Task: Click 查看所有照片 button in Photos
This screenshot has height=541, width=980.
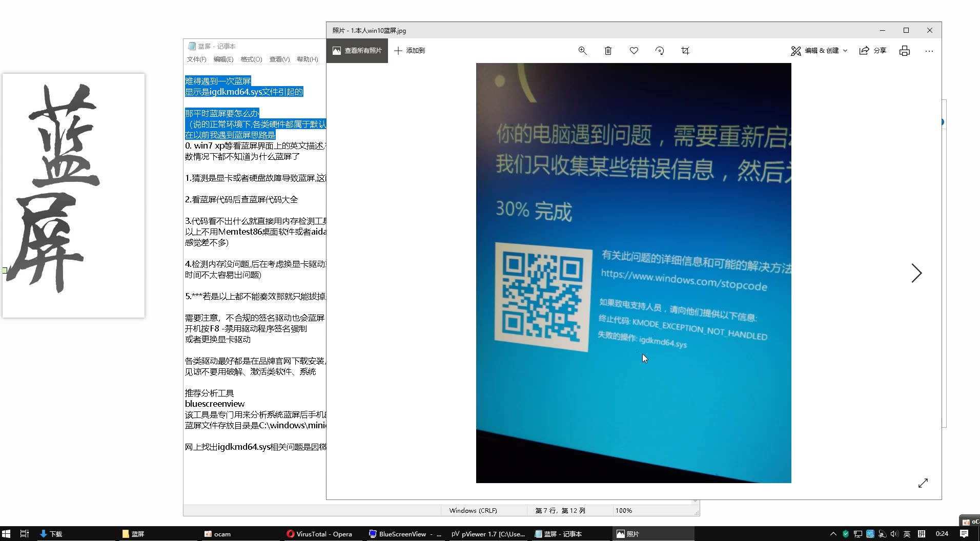Action: click(357, 51)
